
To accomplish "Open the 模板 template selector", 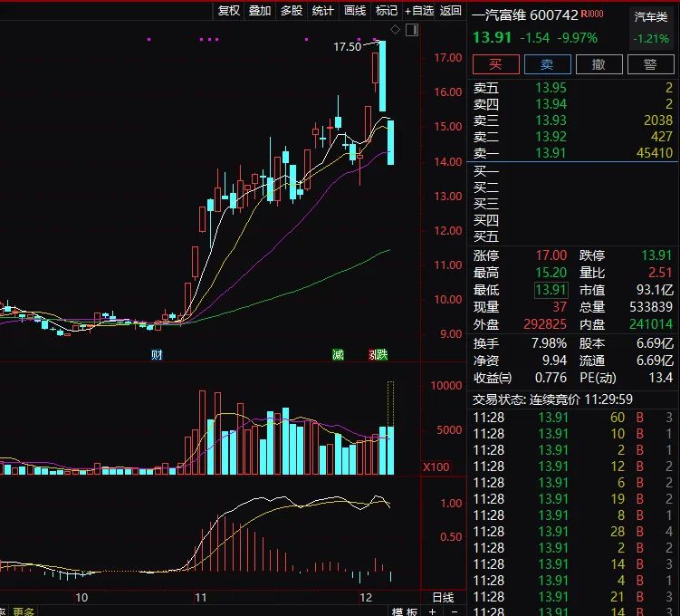I will [404, 611].
